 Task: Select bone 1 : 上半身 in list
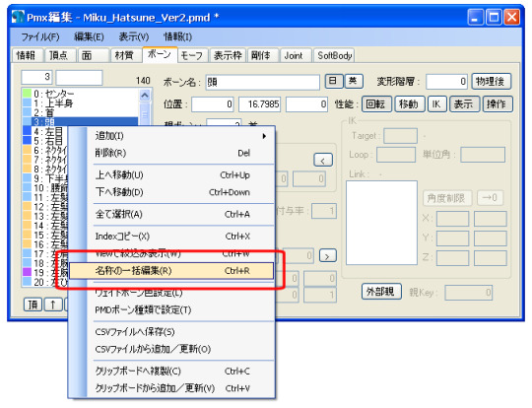81,102
